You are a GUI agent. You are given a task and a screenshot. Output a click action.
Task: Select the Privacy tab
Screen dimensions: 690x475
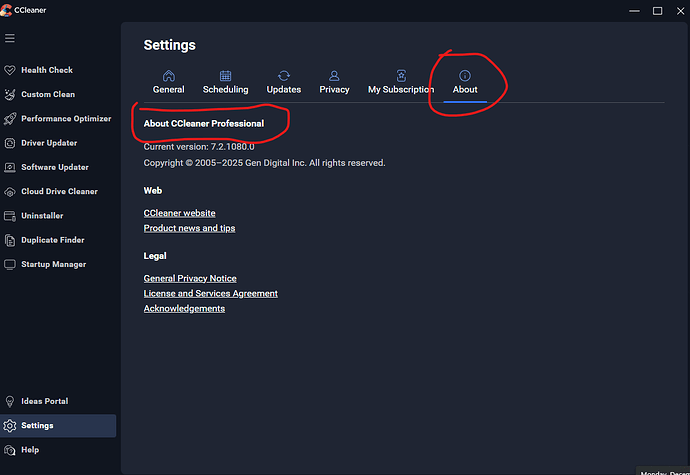click(x=334, y=82)
